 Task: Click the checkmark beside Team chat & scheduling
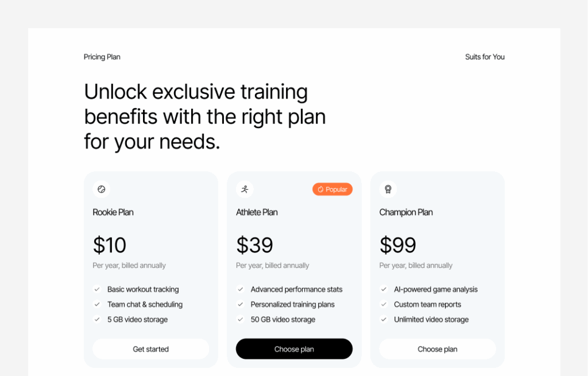98,304
